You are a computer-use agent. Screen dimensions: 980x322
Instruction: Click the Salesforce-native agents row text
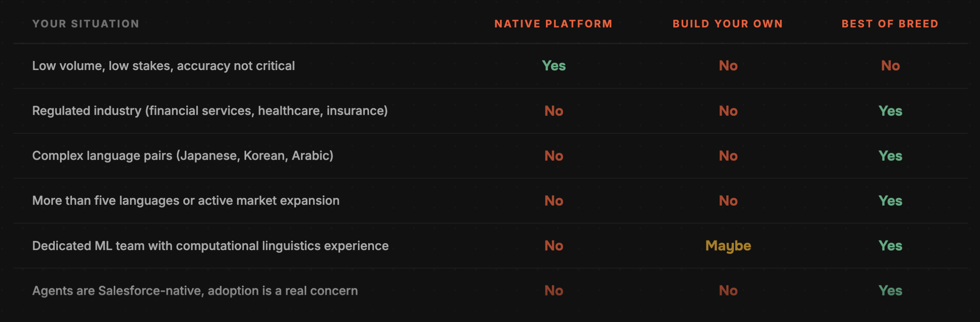coord(195,291)
